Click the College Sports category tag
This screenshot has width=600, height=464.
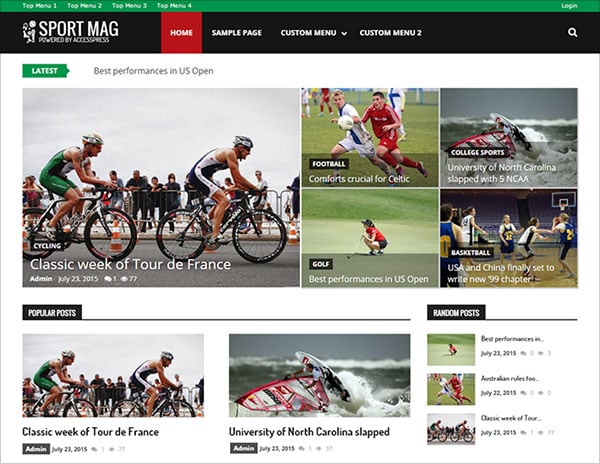pyautogui.click(x=478, y=153)
